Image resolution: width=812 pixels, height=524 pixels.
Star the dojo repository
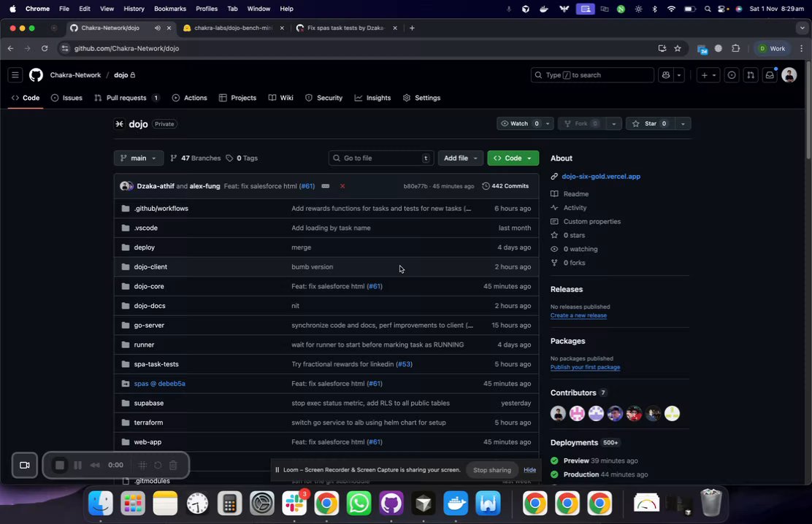pos(651,124)
